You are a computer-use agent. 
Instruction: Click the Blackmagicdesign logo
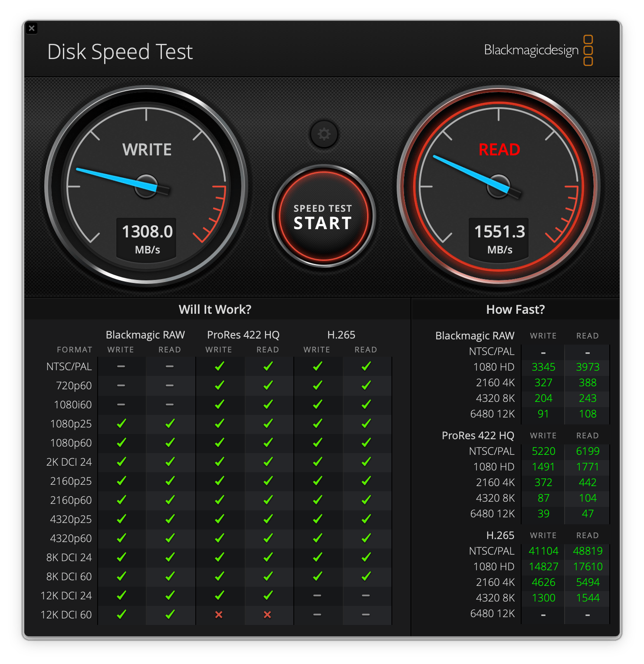[538, 50]
